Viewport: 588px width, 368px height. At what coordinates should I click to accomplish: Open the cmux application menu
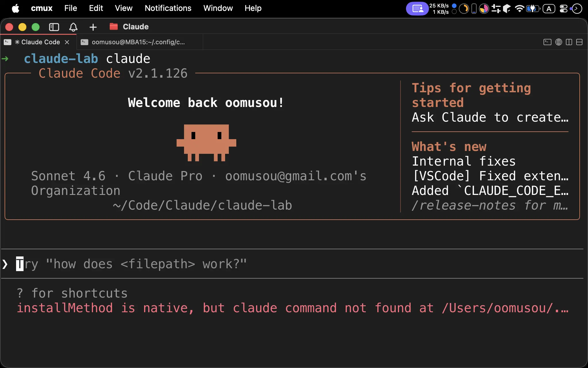click(42, 8)
